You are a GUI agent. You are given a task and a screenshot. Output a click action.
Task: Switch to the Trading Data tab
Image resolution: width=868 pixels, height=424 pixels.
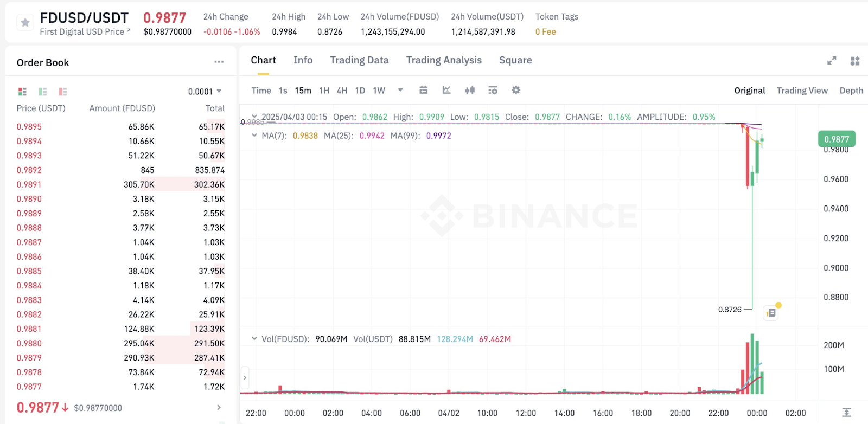coord(359,60)
